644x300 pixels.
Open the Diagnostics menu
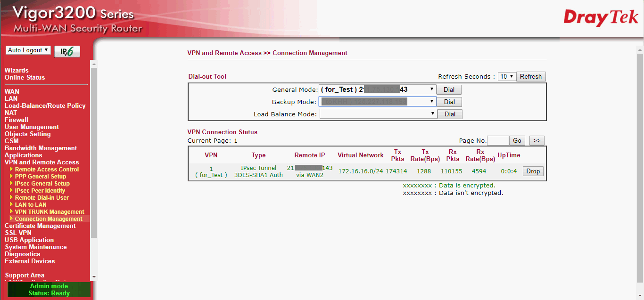pos(23,254)
